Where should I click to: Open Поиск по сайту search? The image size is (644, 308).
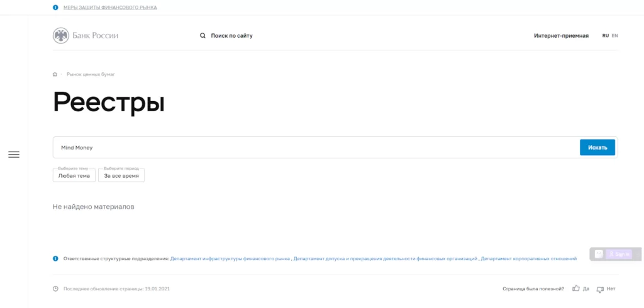231,36
